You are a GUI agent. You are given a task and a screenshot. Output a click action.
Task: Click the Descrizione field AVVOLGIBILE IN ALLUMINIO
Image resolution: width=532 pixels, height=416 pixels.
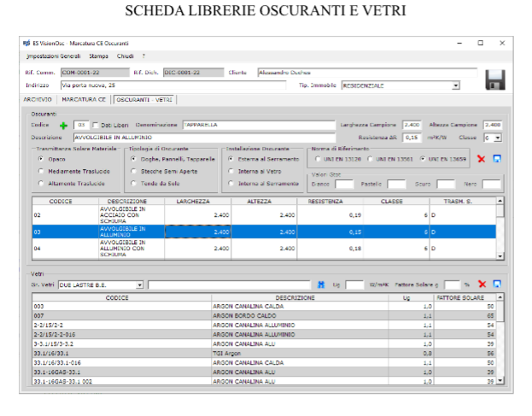[205, 138]
